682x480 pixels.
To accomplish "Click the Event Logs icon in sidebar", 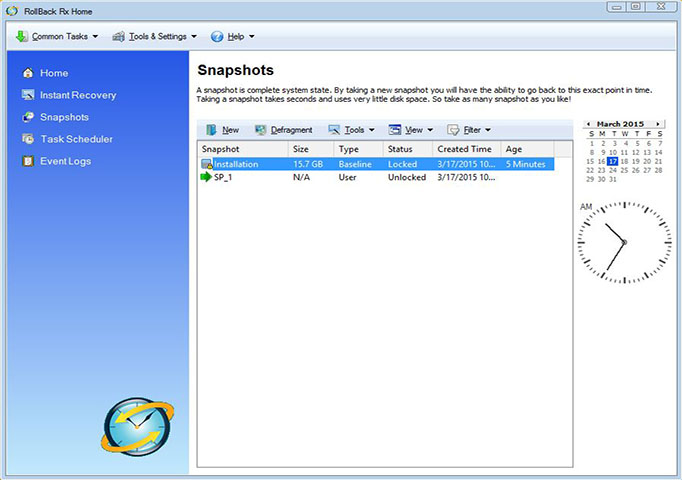I will coord(28,161).
